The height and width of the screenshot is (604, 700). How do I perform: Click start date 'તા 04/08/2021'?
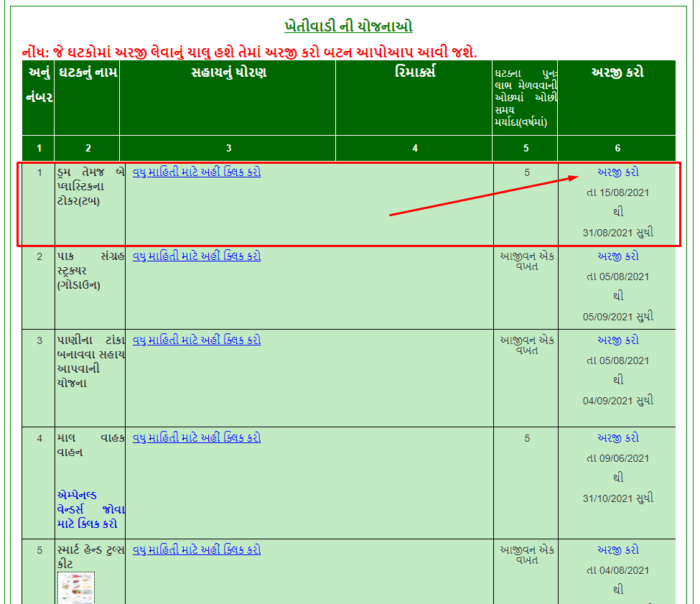618,570
